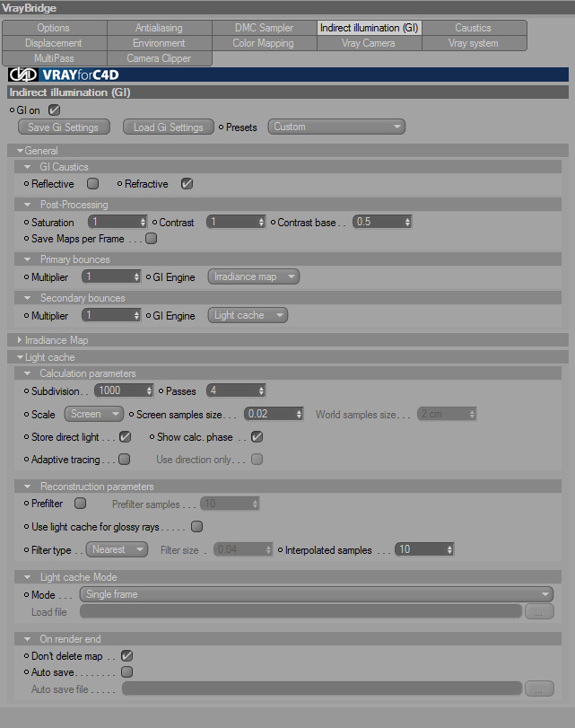Enable Save Maps per Frame checkbox
This screenshot has height=728, width=575.
click(x=152, y=238)
